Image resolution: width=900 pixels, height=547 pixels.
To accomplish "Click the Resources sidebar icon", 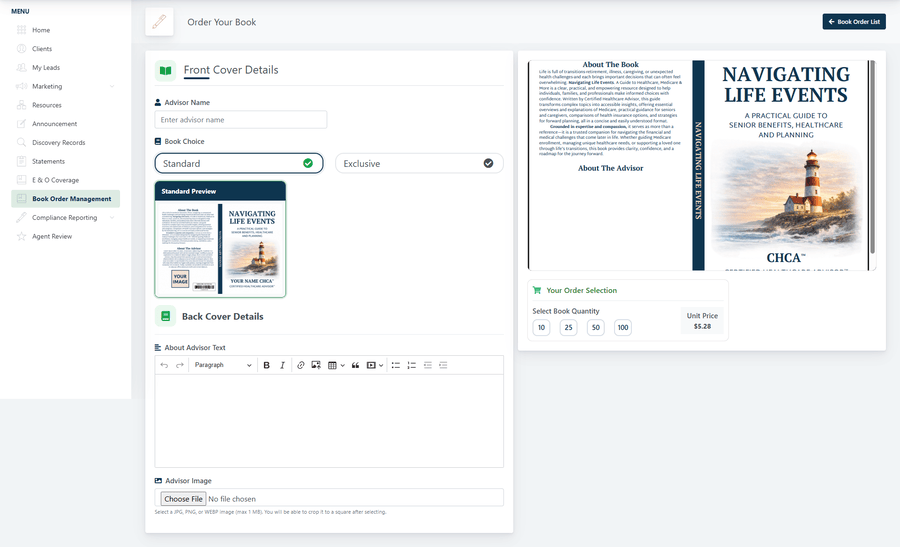I will (x=21, y=105).
